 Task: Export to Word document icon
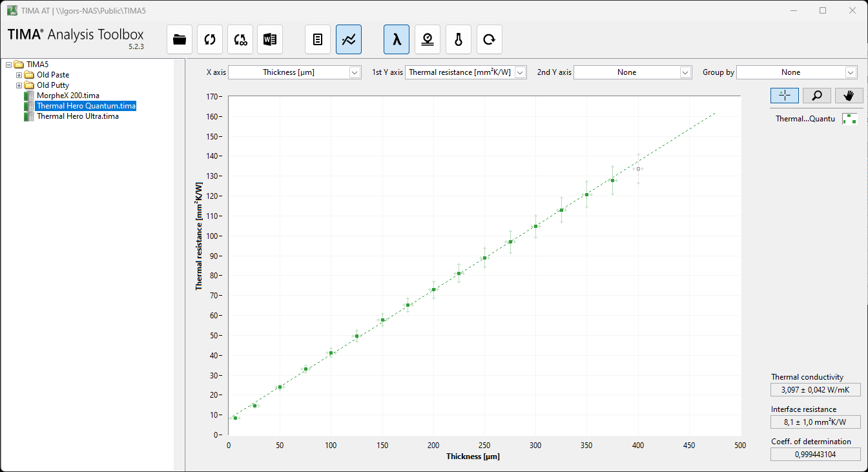pos(270,39)
